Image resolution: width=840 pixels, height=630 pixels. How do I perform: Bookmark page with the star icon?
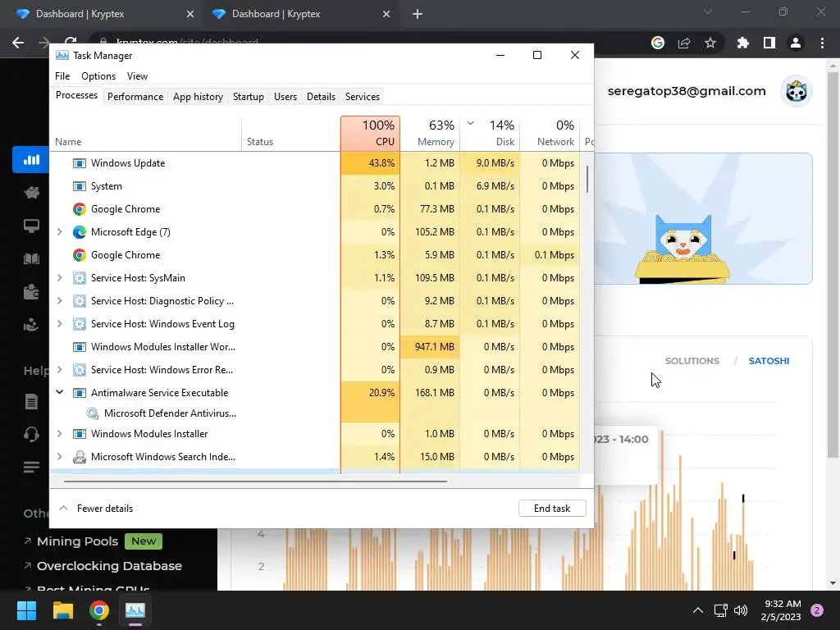tap(710, 43)
